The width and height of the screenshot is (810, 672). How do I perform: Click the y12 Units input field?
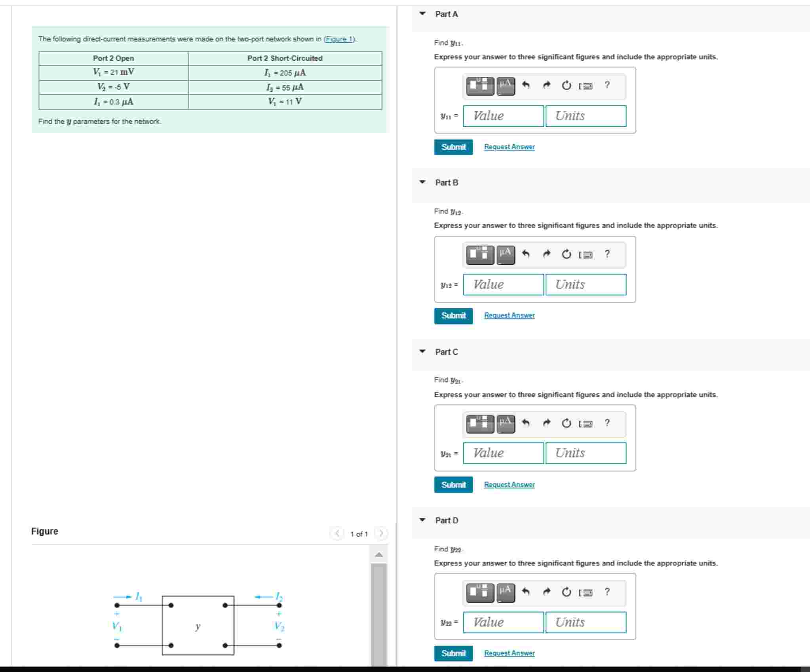click(586, 285)
